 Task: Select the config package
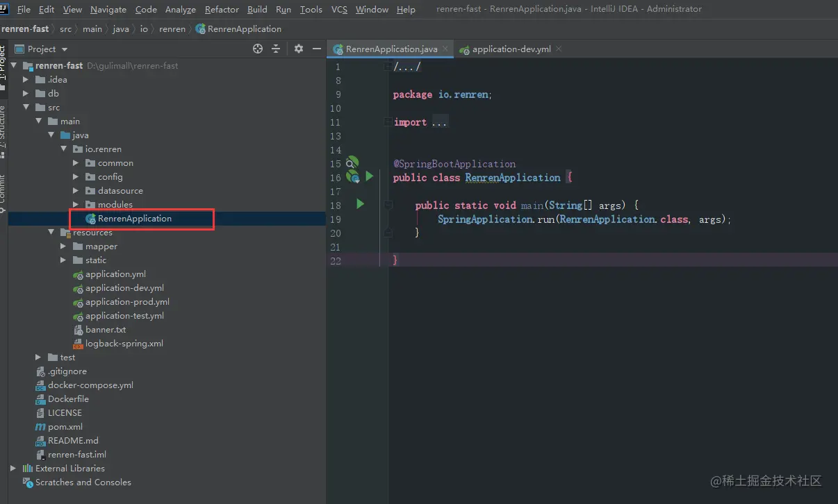pyautogui.click(x=110, y=177)
